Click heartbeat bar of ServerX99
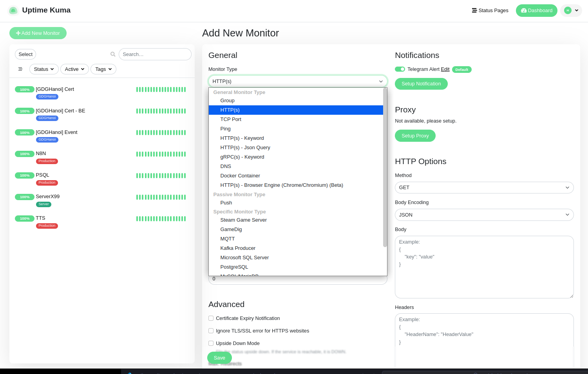The height and width of the screenshot is (374, 588). pos(161,197)
